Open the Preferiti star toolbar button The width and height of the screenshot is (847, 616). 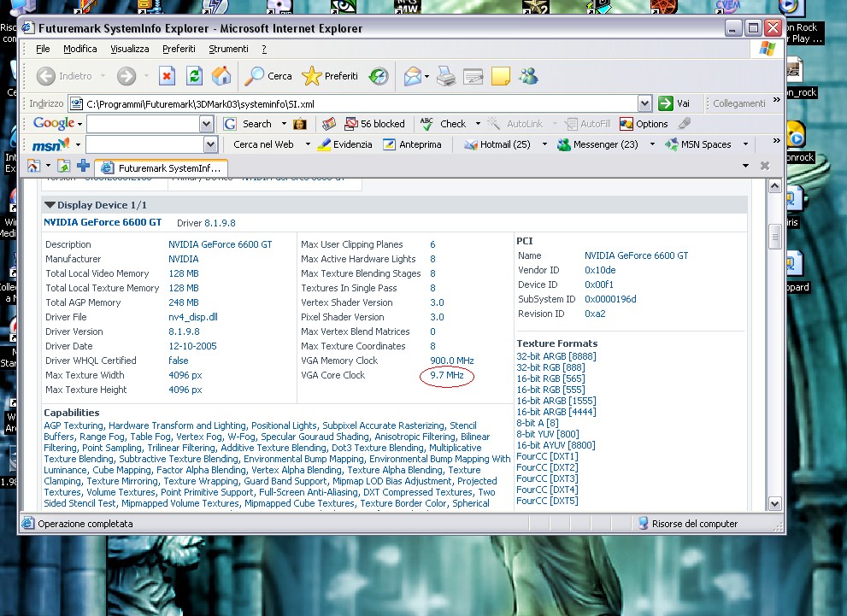tap(330, 76)
